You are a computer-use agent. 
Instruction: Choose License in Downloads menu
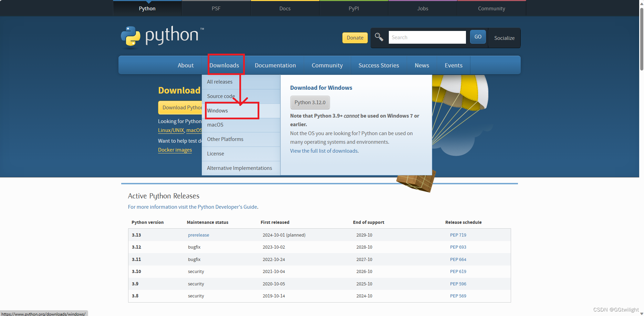click(x=241, y=154)
